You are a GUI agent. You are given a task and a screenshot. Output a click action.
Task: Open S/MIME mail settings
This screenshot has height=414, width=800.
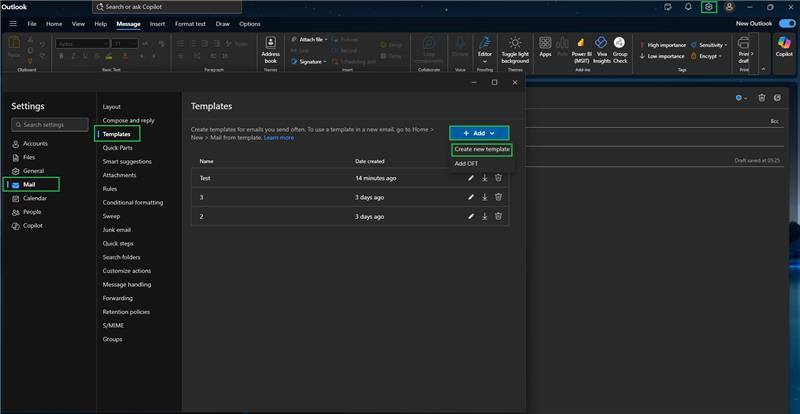click(113, 326)
